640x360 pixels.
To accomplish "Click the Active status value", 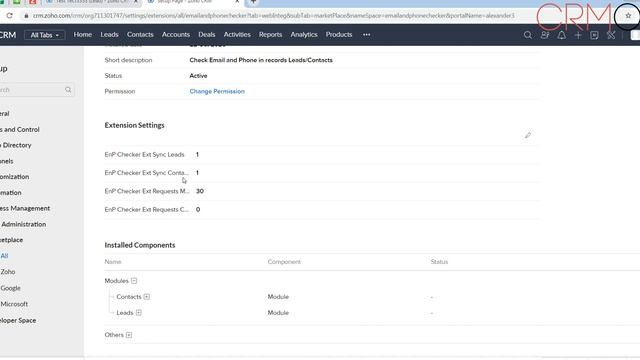I will click(x=198, y=76).
